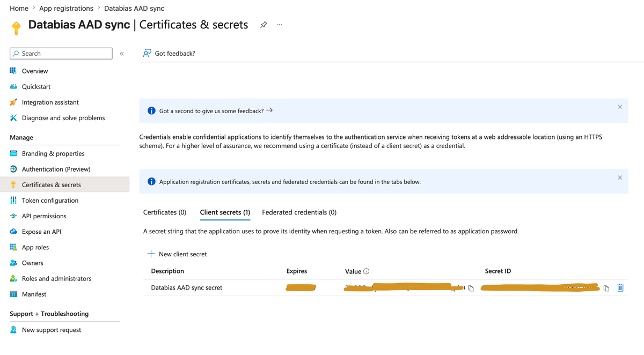The image size is (644, 355).
Task: Pin the Databias AAD sync page
Action: [264, 25]
